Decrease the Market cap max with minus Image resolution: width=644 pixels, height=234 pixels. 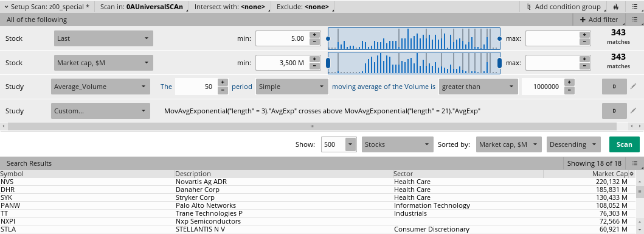pos(585,66)
